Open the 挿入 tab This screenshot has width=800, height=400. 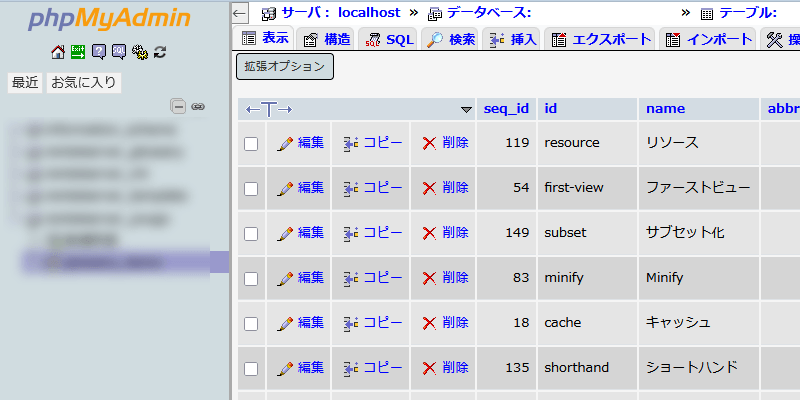pyautogui.click(x=512, y=39)
